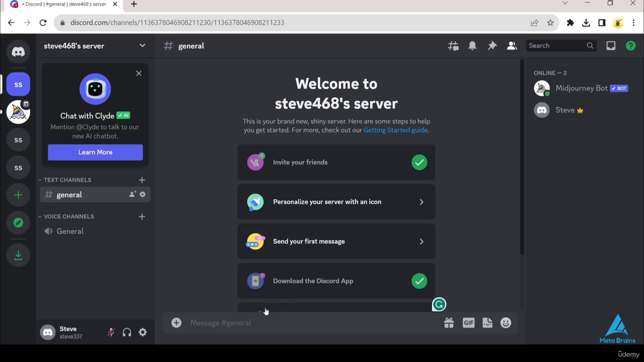Expand steve468's server dropdown menu
This screenshot has width=644, height=362.
[x=142, y=46]
